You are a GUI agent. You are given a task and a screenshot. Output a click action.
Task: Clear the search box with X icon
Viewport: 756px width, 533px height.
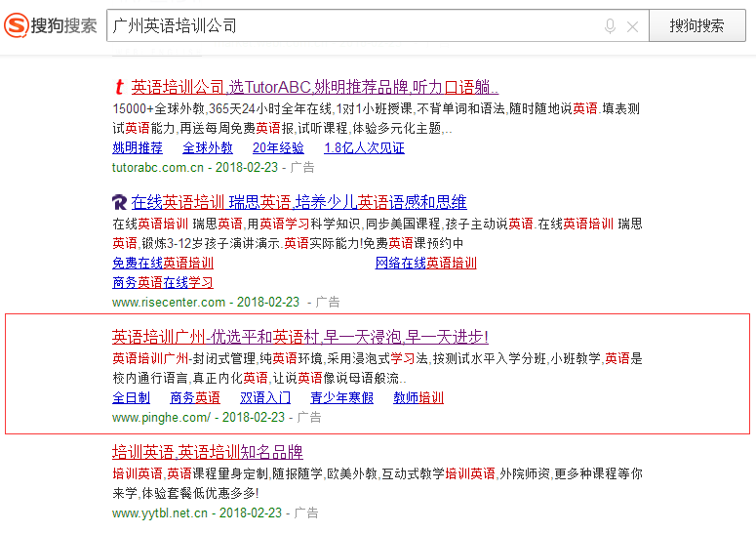click(x=632, y=26)
